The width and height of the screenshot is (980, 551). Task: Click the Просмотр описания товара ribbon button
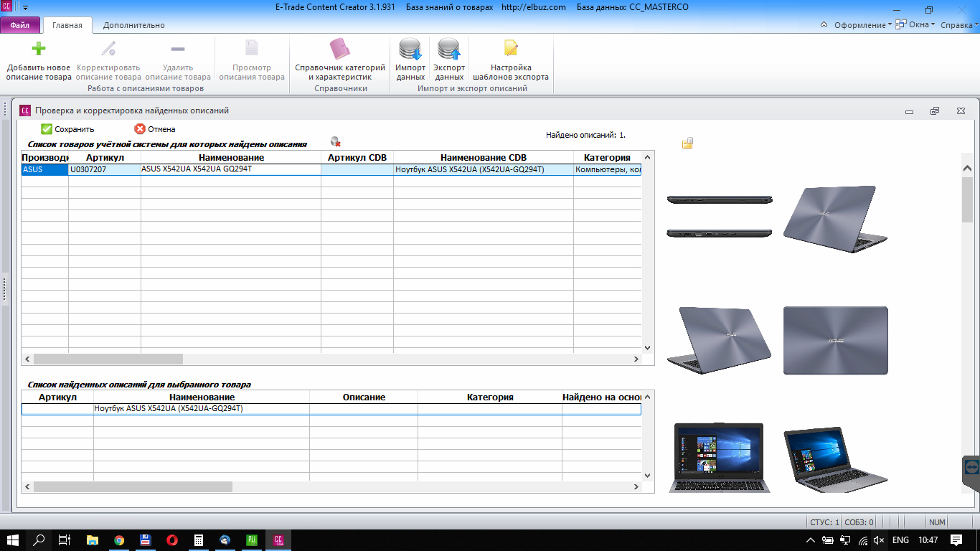(x=252, y=60)
